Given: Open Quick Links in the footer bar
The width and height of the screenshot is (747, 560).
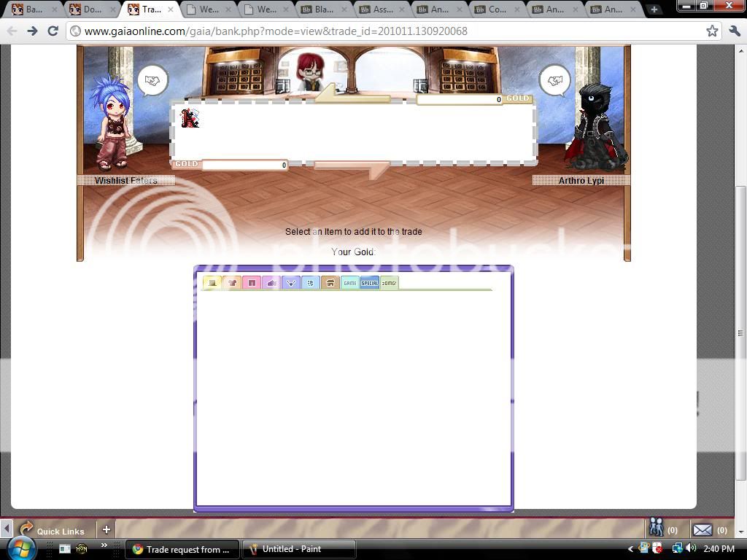Looking at the screenshot, I should click(53, 530).
